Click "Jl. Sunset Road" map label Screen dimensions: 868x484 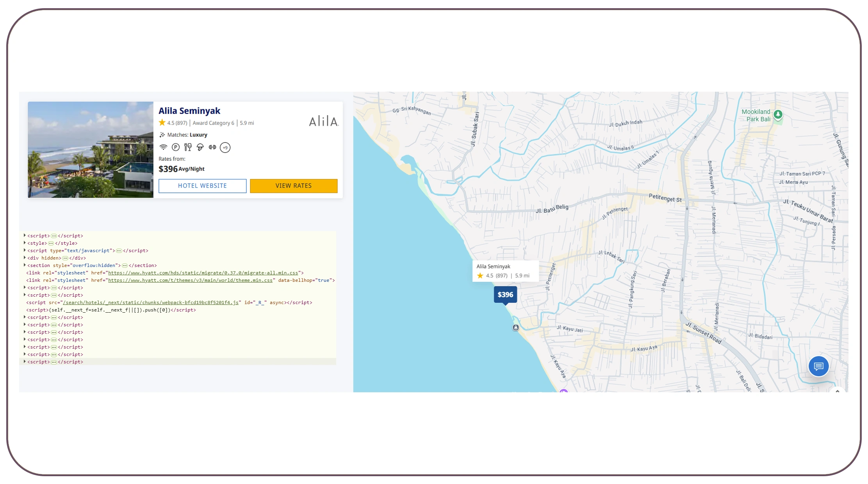tap(704, 333)
